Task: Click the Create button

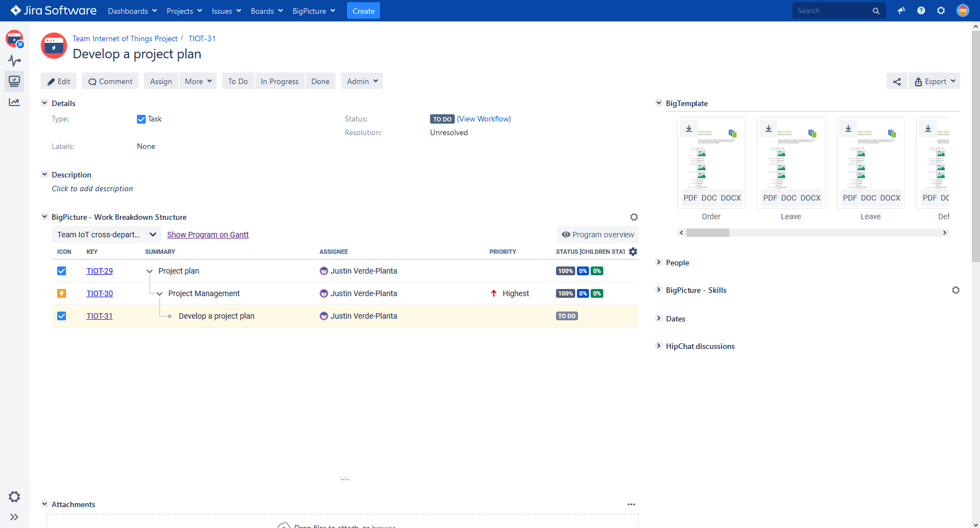Action: (x=364, y=11)
